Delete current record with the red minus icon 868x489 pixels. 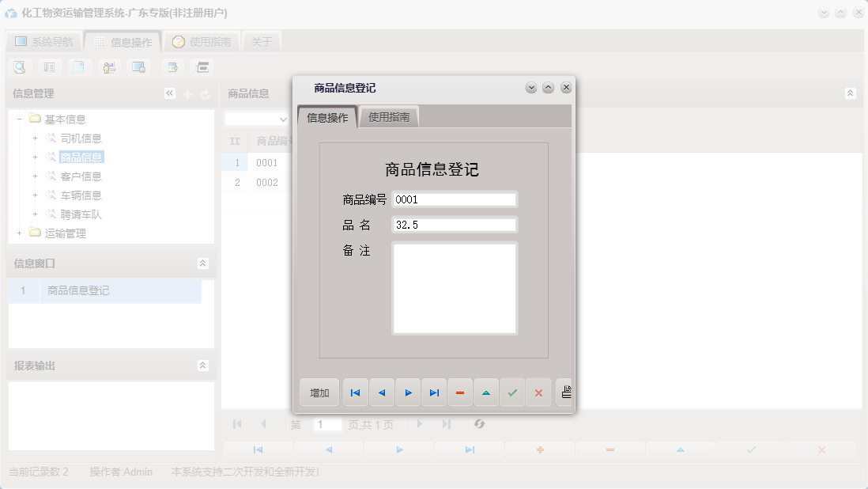pyautogui.click(x=460, y=392)
